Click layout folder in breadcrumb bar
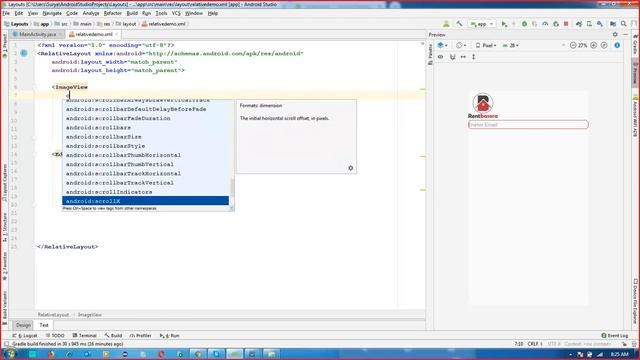Screen dimensions: 640x360 [126, 24]
